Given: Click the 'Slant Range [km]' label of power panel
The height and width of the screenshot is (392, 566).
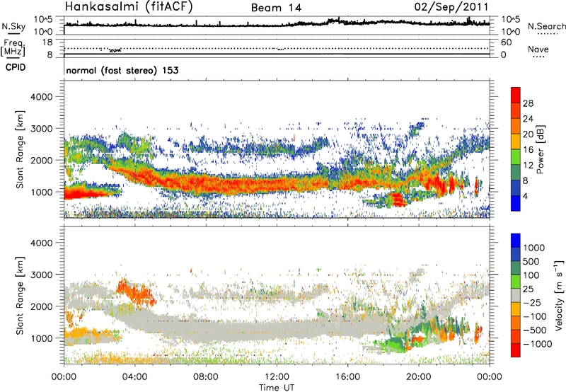Looking at the screenshot, I should click(20, 149).
